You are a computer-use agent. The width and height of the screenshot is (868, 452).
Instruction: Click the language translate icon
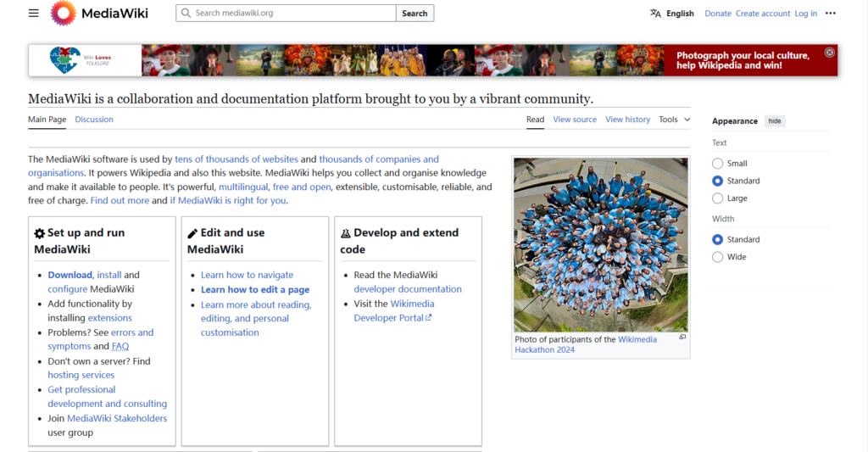tap(655, 14)
